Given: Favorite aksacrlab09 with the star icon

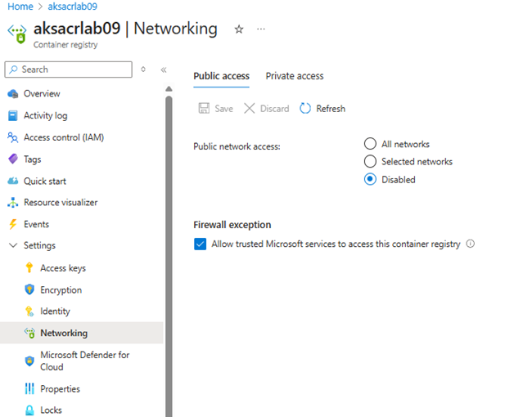Looking at the screenshot, I should click(239, 29).
